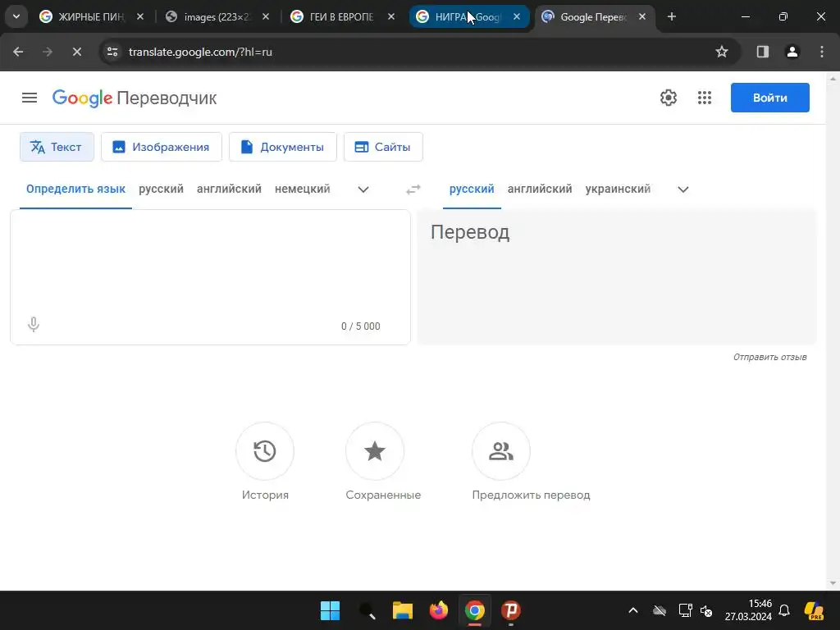Select Текст translation mode
This screenshot has width=840, height=630.
point(57,147)
